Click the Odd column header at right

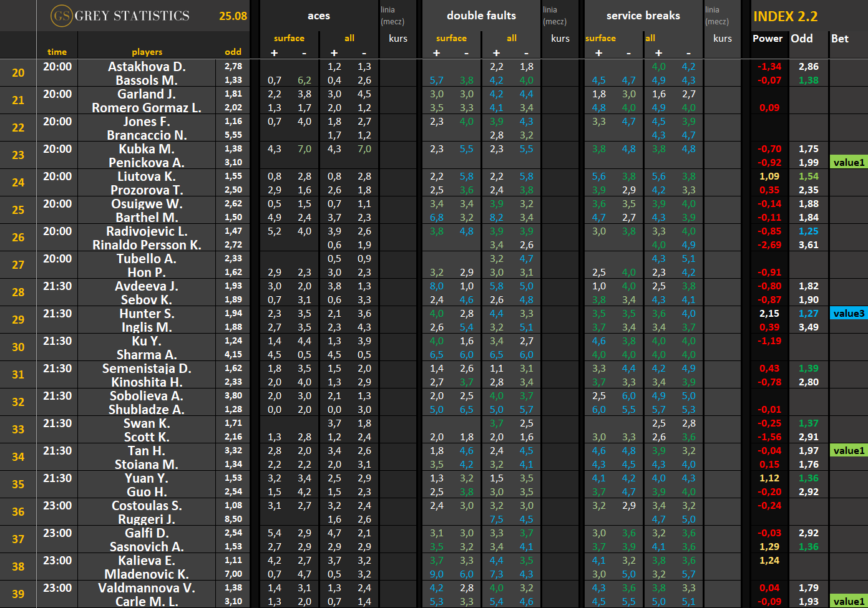(x=802, y=39)
